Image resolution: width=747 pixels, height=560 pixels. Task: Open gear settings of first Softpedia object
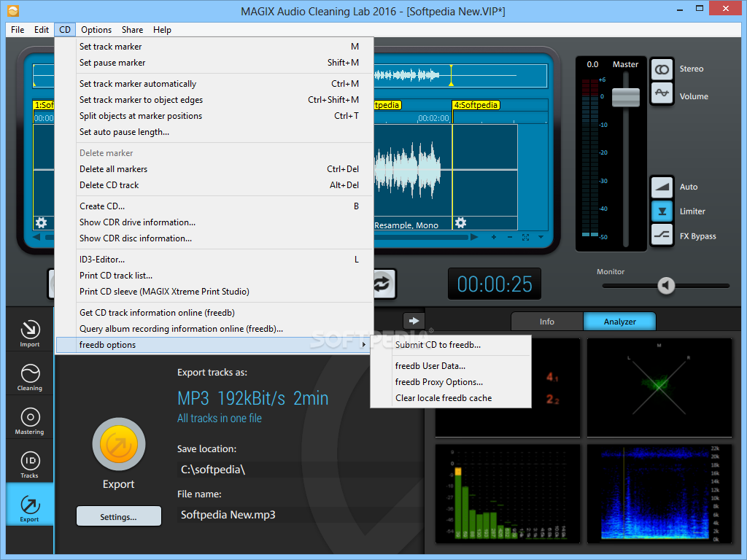(42, 222)
